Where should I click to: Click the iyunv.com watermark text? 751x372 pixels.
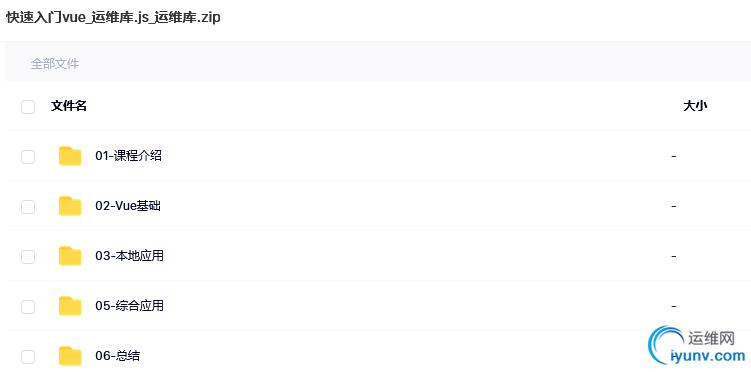coord(708,356)
